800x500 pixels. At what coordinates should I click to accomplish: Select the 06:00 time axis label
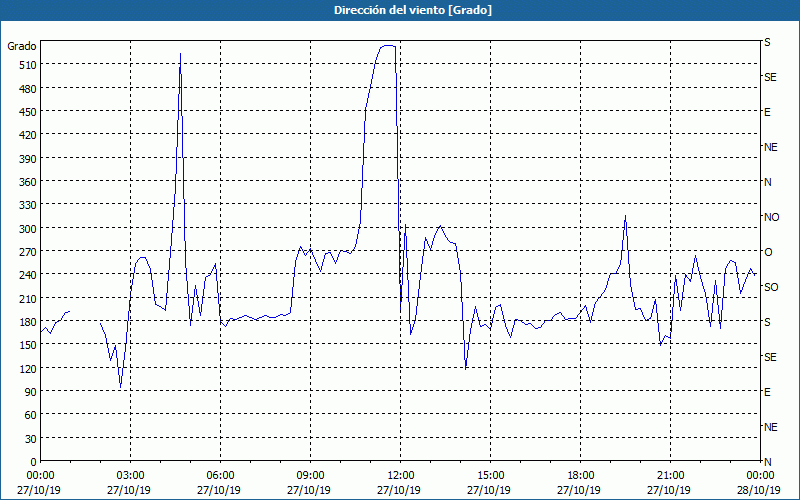click(220, 476)
